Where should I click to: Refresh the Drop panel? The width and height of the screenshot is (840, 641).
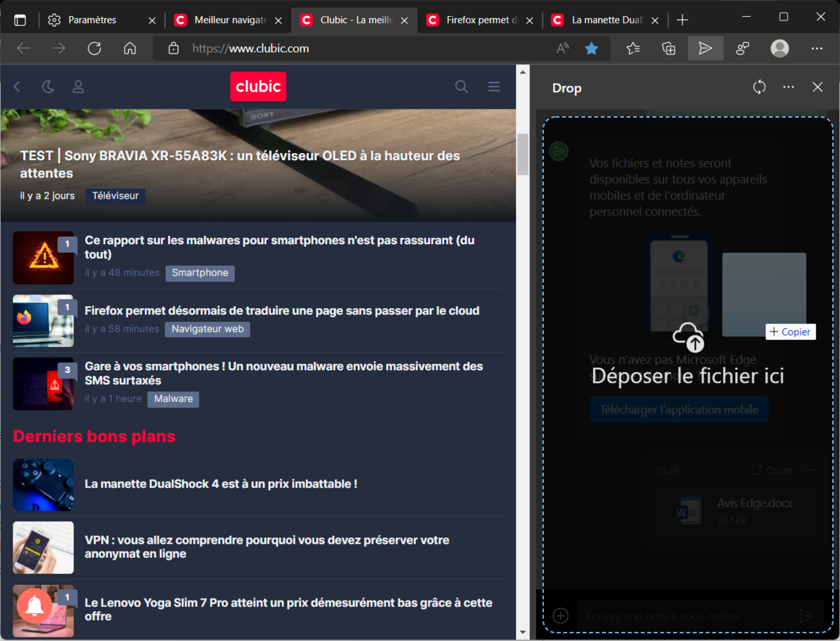tap(759, 87)
